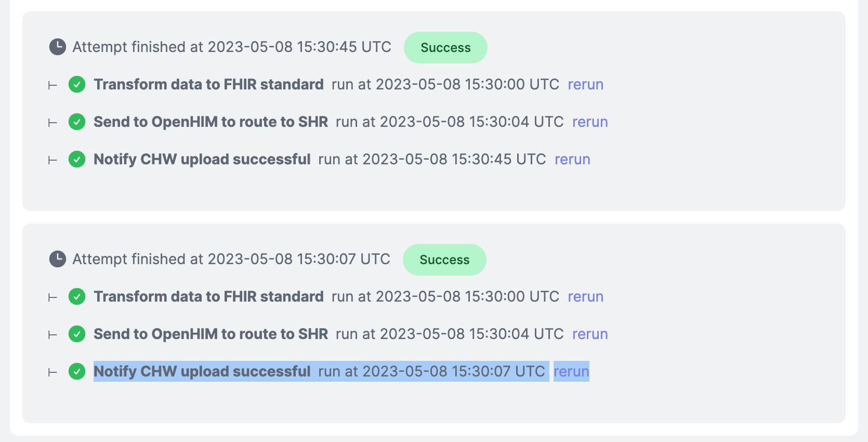Click the clock icon on the first attempt
The width and height of the screenshot is (868, 442).
point(57,47)
